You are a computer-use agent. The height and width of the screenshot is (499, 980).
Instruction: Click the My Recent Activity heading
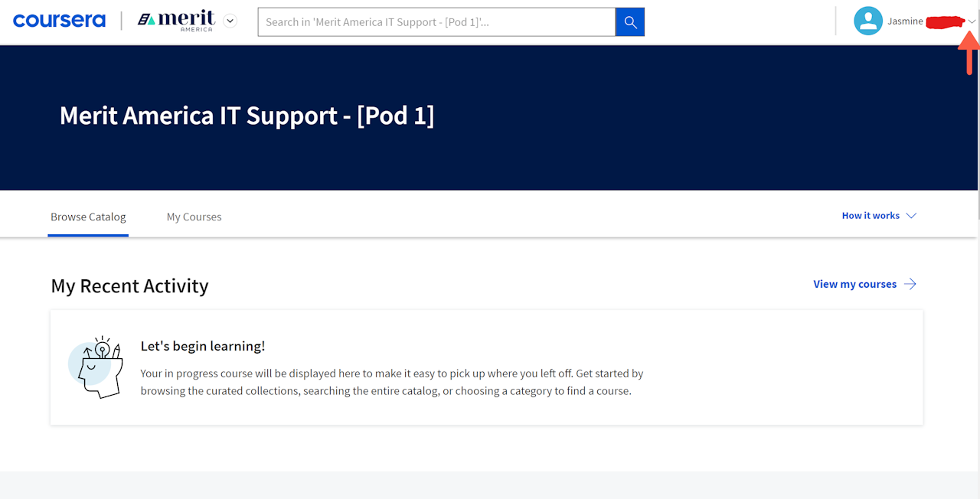pos(129,286)
